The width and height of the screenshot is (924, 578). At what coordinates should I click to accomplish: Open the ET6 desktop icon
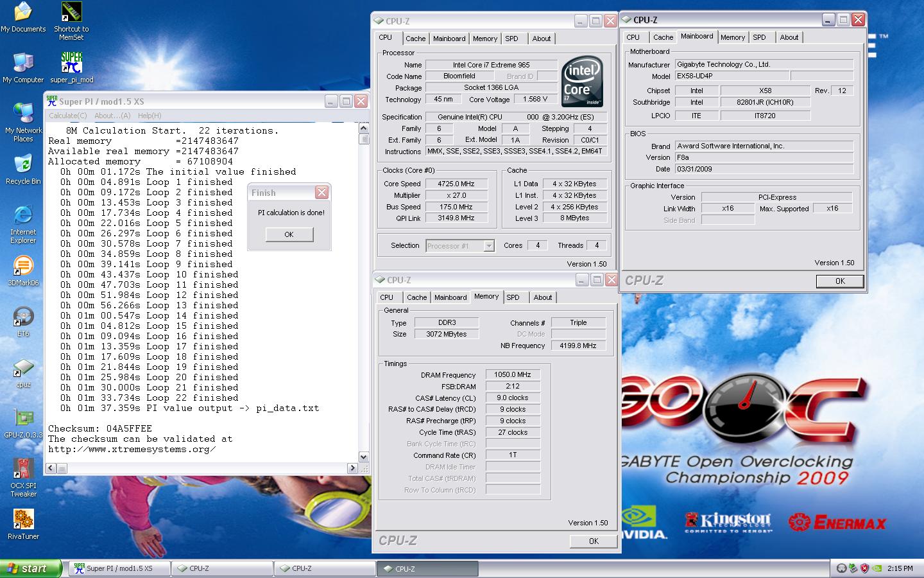23,322
